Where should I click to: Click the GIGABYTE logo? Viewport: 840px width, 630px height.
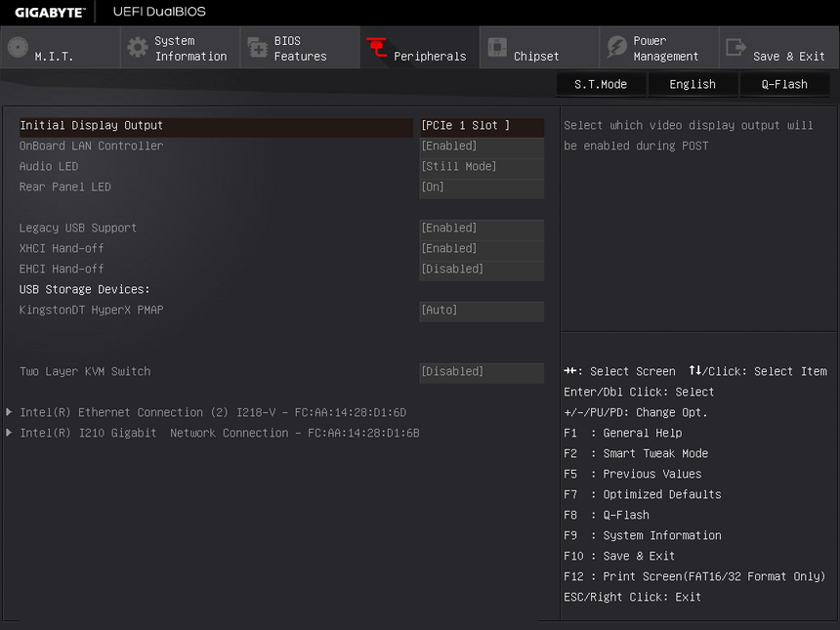pyautogui.click(x=49, y=13)
